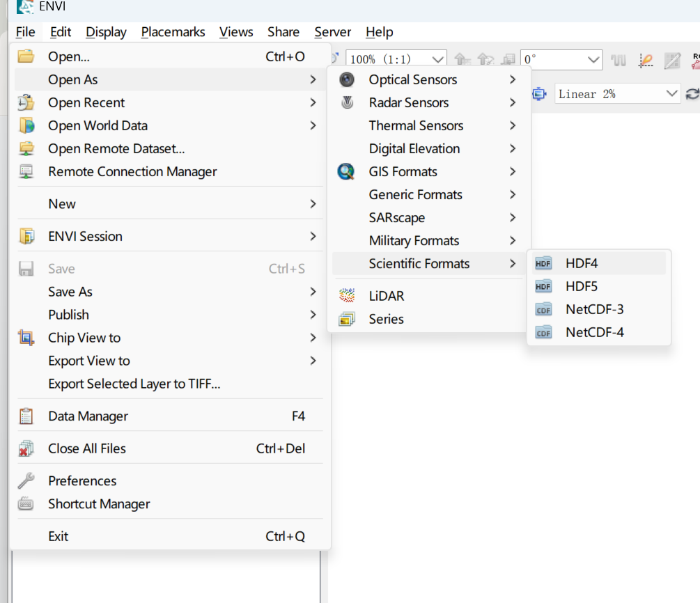Screen dimensions: 700x603
Task: Select Digital Elevation in Open As submenu
Action: click(427, 148)
